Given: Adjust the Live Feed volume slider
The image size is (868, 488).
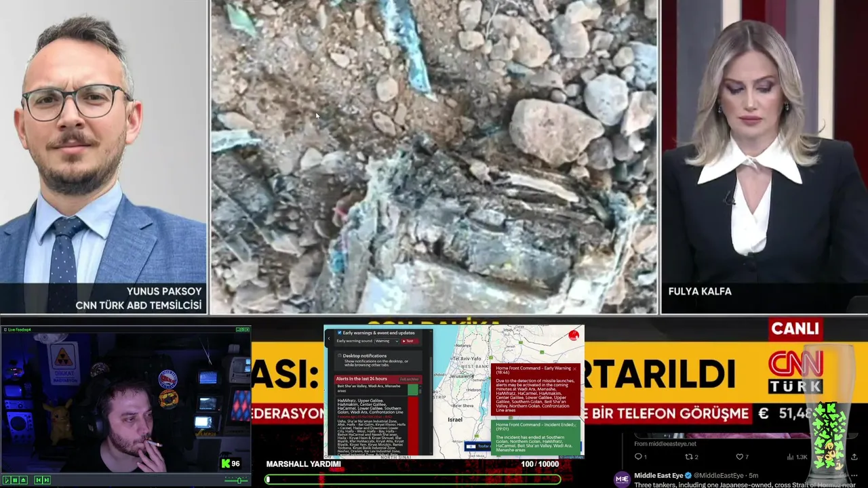Looking at the screenshot, I should click(x=236, y=481).
